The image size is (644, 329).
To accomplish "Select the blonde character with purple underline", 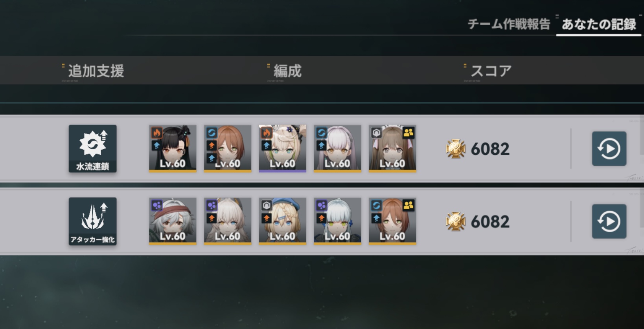I will coord(282,148).
